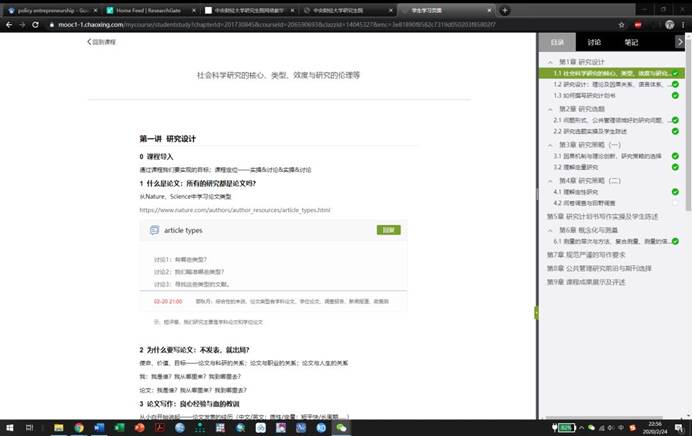Click the green 回复 button
The height and width of the screenshot is (436, 692).
pyautogui.click(x=388, y=230)
